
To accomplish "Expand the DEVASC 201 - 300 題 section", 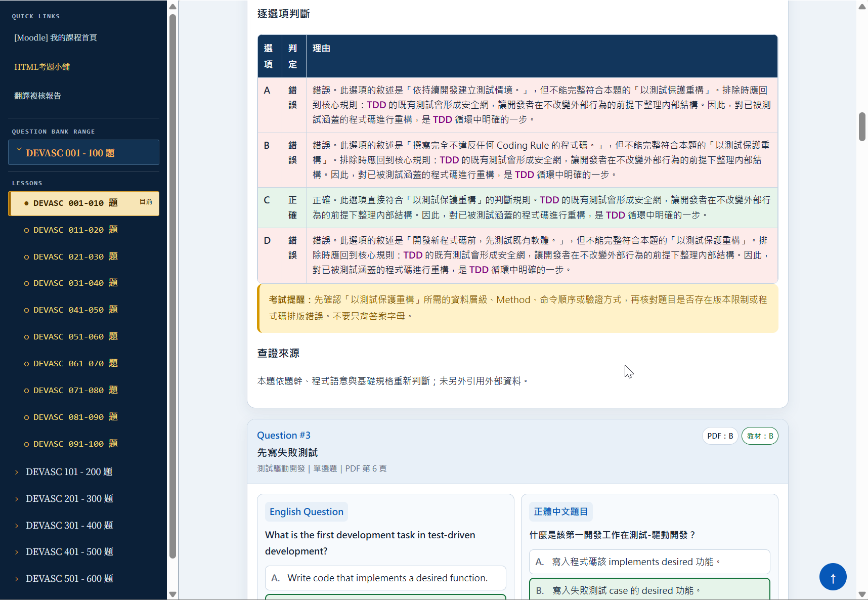I will pos(69,498).
